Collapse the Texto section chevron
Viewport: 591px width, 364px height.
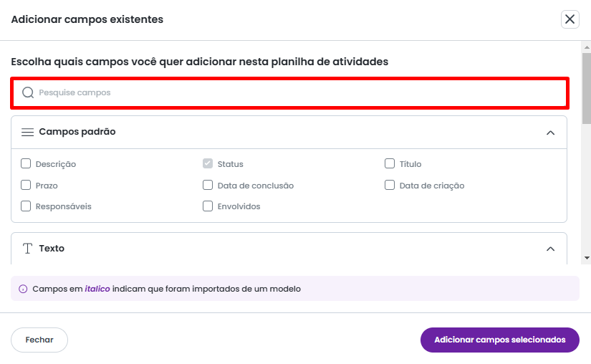click(x=550, y=249)
